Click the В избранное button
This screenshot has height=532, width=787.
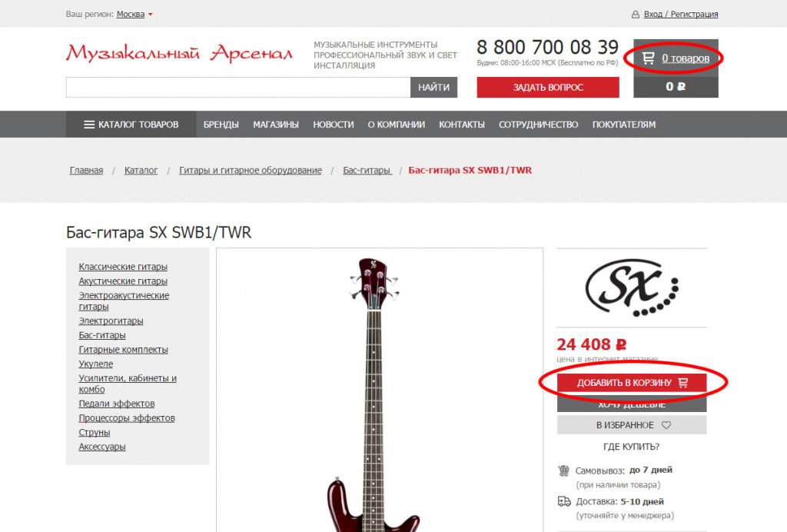click(632, 425)
